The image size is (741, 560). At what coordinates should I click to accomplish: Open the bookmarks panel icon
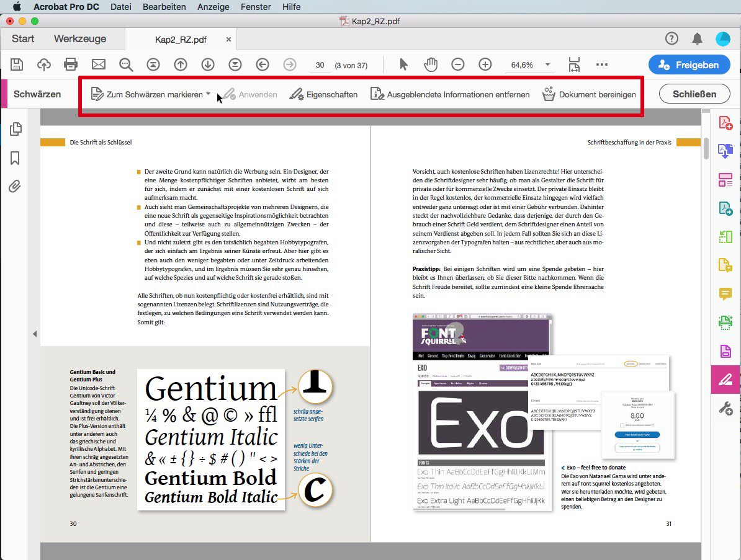tap(15, 158)
